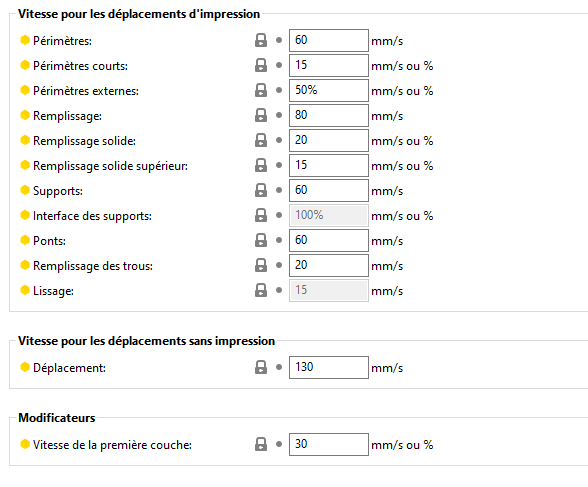Screen dimensions: 588x487
Task: Click the Ponts speed input field
Action: 329,240
